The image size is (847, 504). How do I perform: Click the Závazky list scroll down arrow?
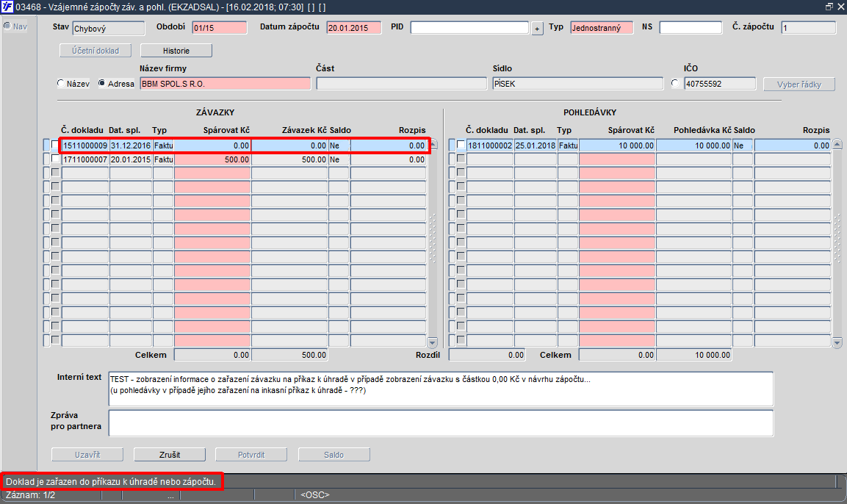coord(432,342)
